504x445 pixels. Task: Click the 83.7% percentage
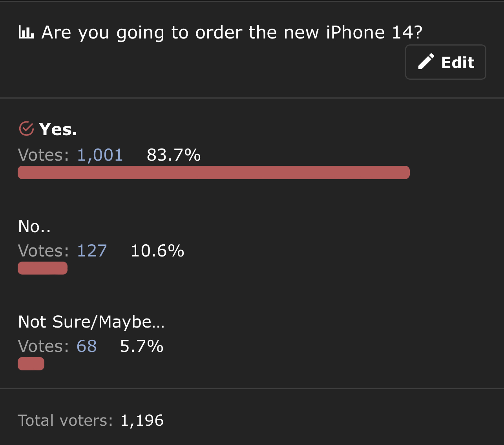(x=173, y=155)
